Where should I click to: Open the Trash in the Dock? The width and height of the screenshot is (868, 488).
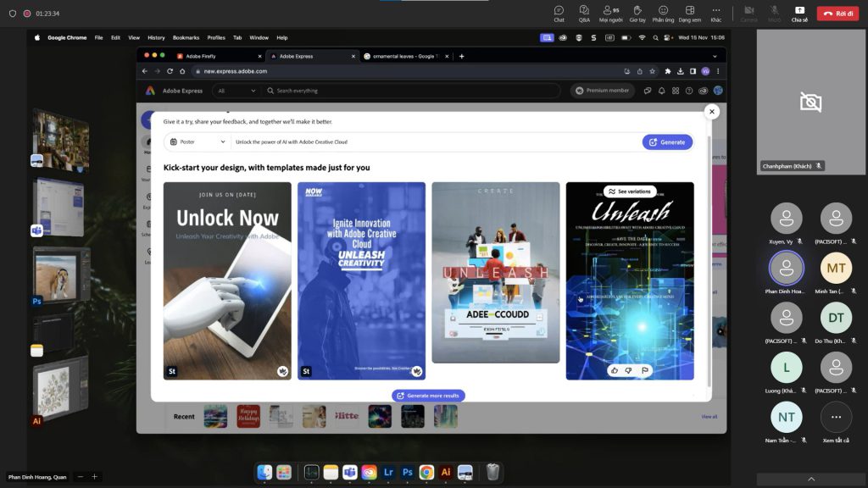pos(492,472)
